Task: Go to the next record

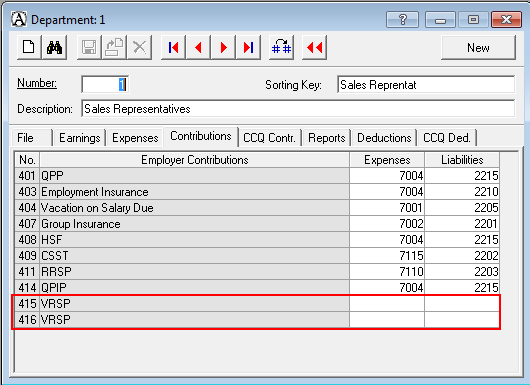Action: click(x=223, y=47)
